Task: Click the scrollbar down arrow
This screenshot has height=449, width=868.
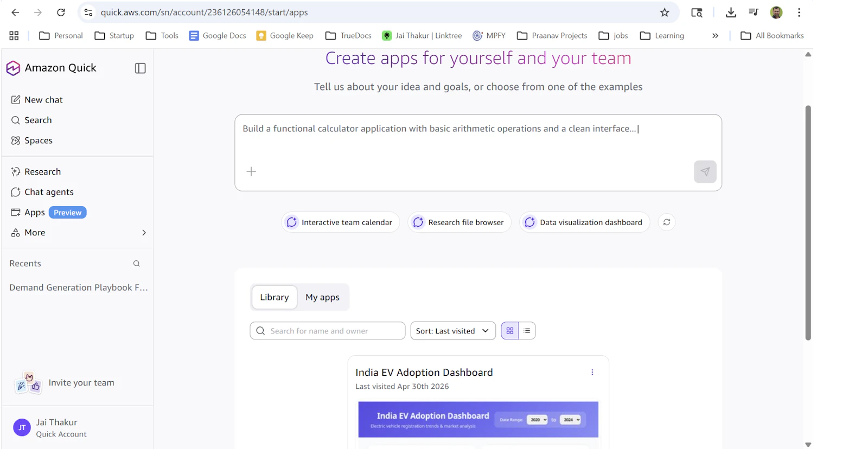Action: coord(808,445)
